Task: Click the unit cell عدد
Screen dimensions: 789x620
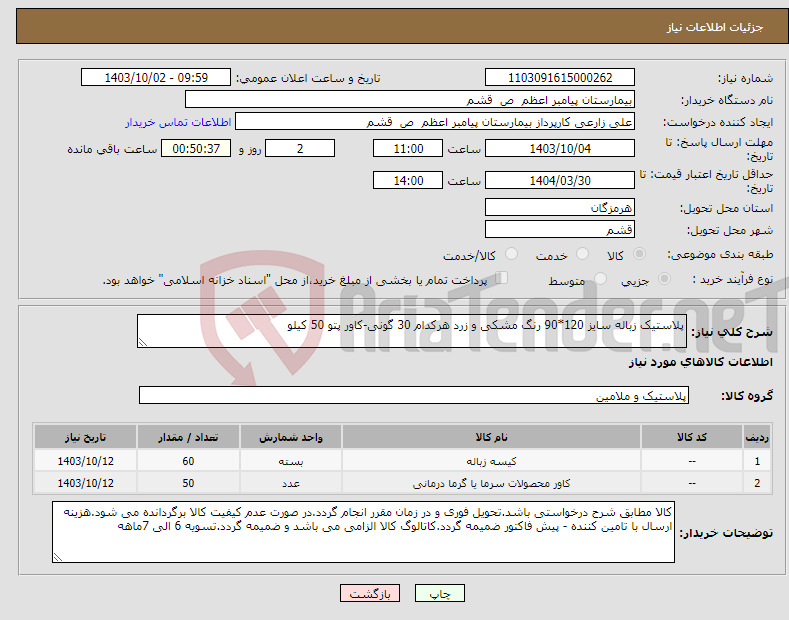Action: 291,483
